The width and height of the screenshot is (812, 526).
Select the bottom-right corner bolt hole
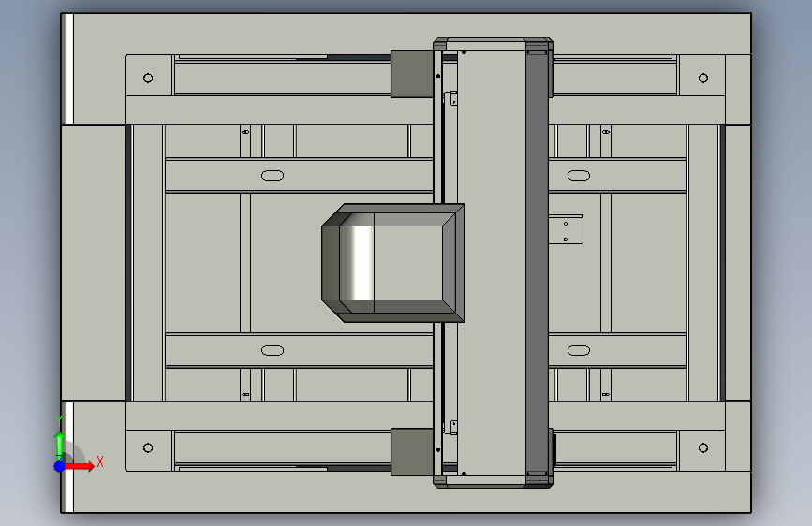[702, 447]
